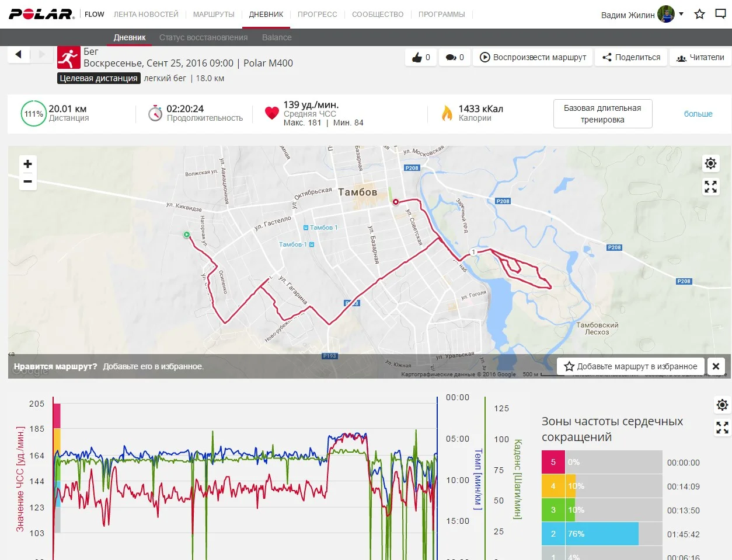Zoom out on map with minus button
The width and height of the screenshot is (732, 560).
[27, 182]
